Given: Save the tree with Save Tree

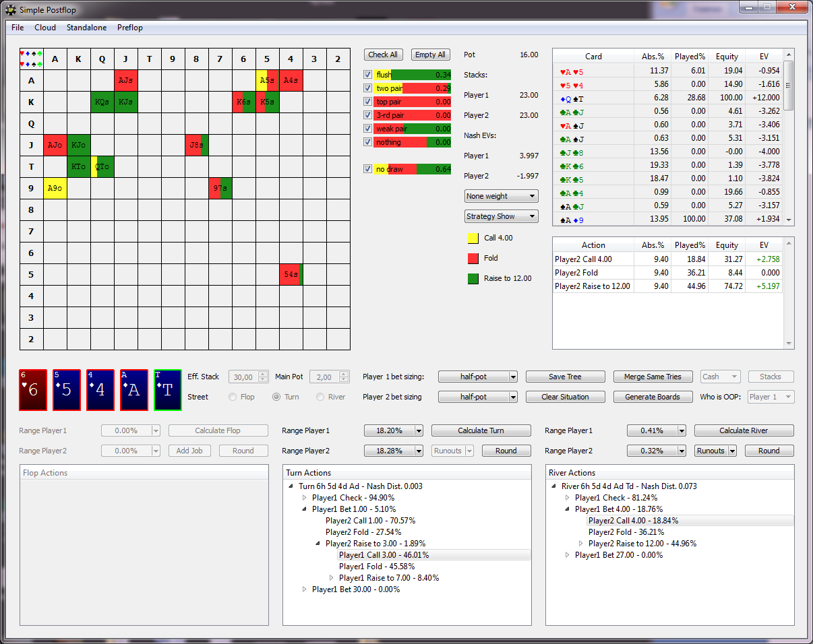Looking at the screenshot, I should tap(566, 377).
